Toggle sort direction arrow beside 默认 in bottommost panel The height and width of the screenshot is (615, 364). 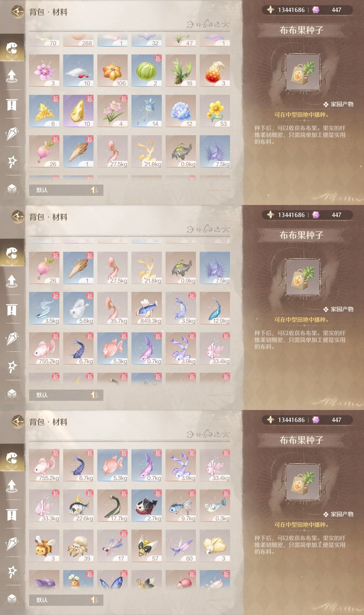click(95, 600)
